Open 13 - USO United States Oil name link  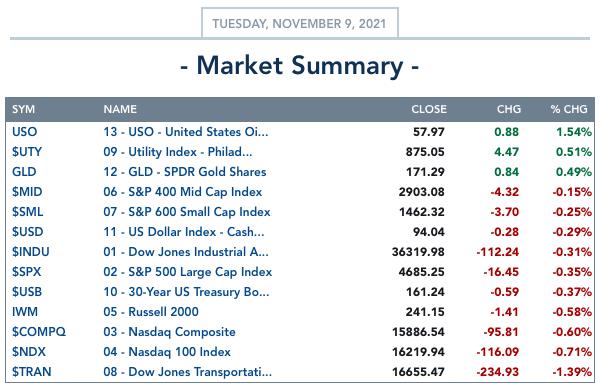point(186,132)
